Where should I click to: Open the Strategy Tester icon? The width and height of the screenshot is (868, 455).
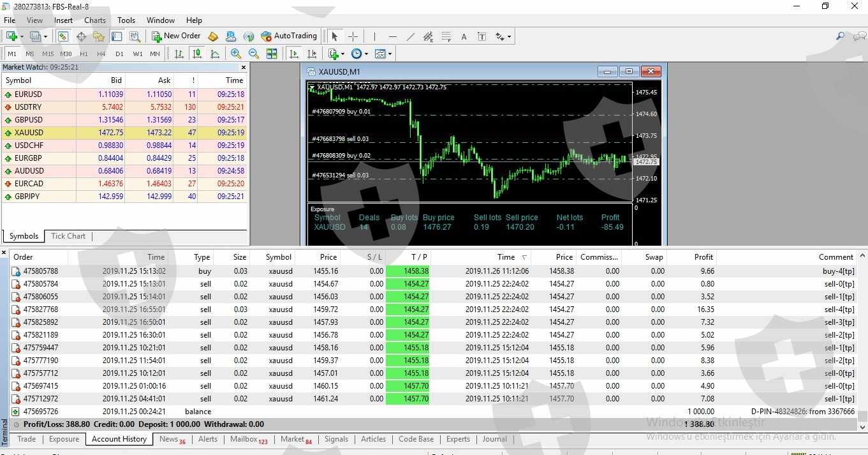point(135,36)
